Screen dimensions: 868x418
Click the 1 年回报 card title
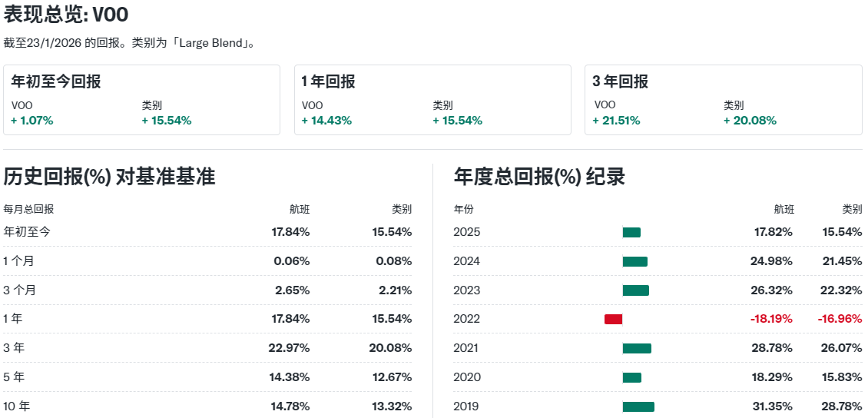point(328,81)
